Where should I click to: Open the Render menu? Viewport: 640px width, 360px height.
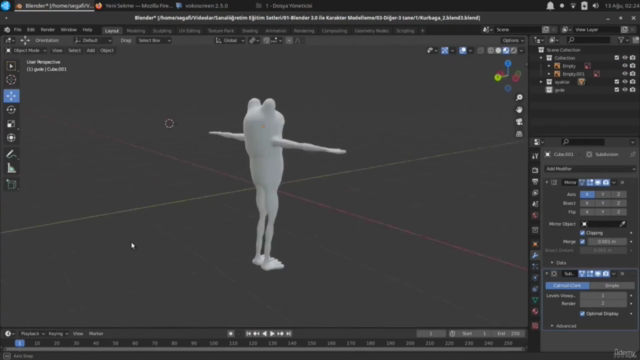48,30
